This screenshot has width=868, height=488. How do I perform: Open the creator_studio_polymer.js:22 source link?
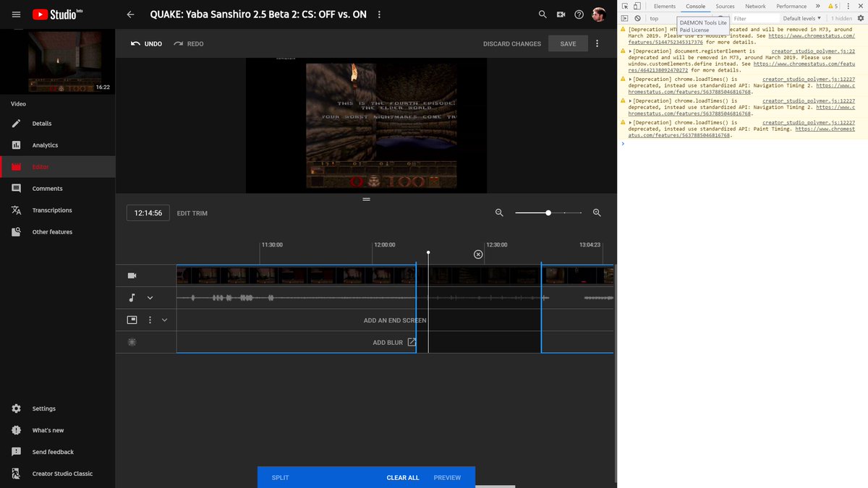[813, 51]
